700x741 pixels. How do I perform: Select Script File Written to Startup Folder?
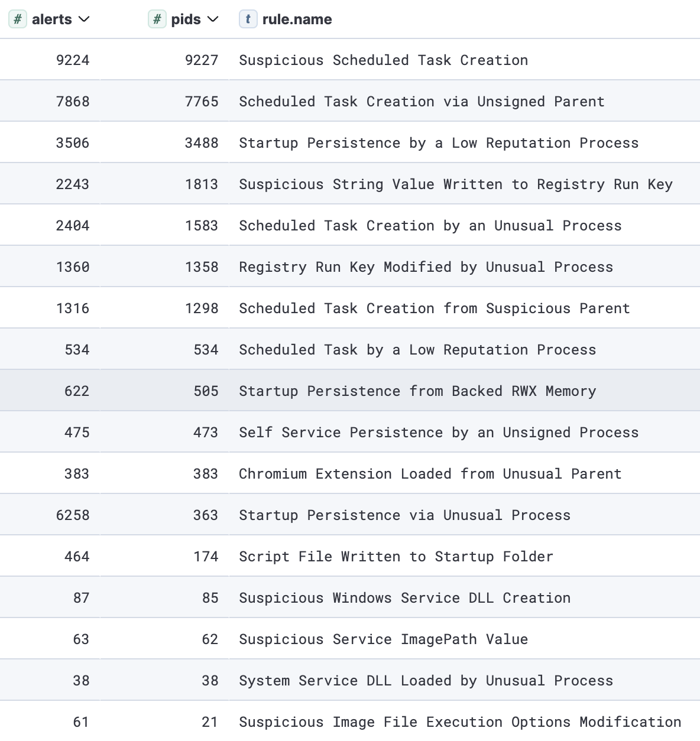[x=396, y=557]
